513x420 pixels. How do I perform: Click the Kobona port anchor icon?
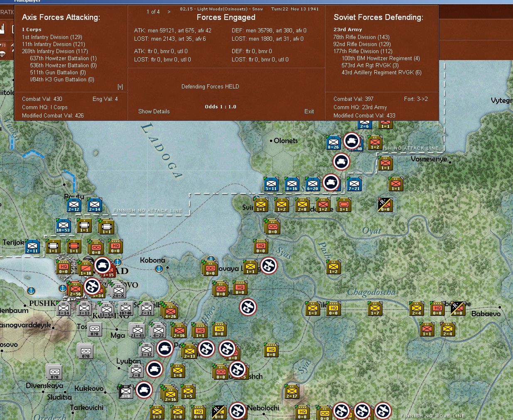(159, 269)
